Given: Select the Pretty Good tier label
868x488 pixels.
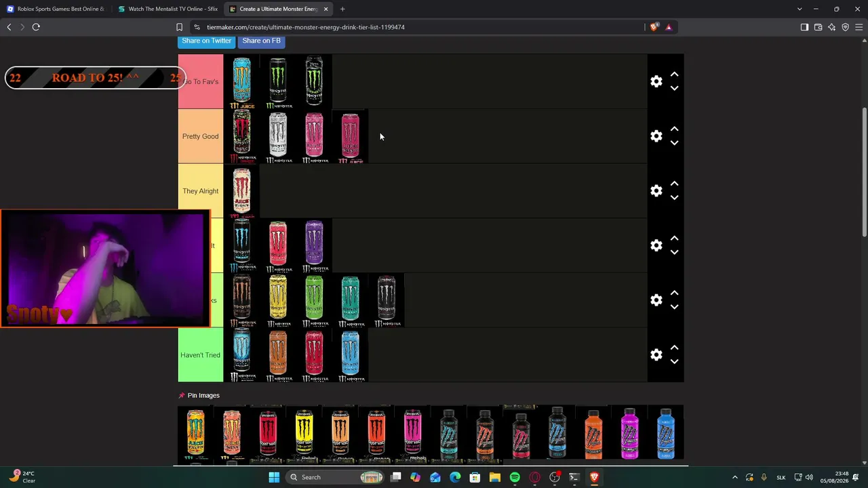Looking at the screenshot, I should point(200,136).
